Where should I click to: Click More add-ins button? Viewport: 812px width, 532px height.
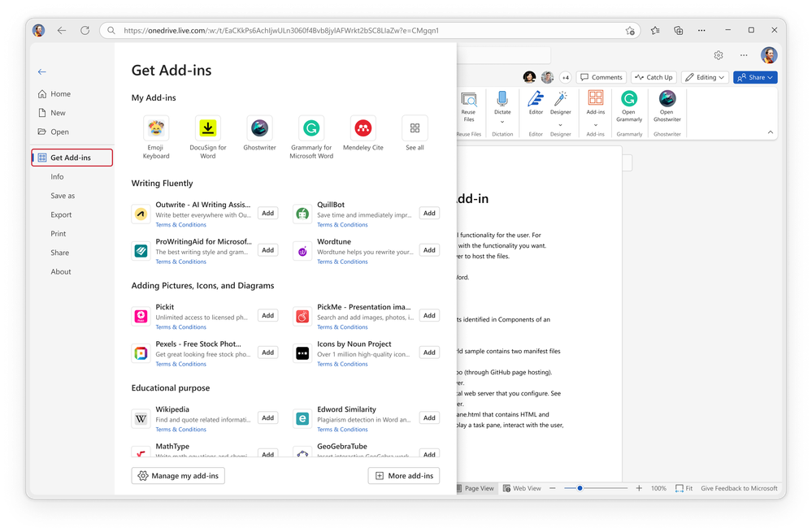click(x=404, y=476)
